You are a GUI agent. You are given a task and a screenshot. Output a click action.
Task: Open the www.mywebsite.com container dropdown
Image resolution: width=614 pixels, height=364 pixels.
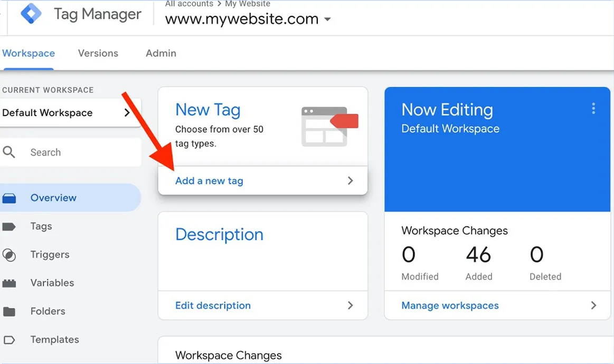pos(248,19)
